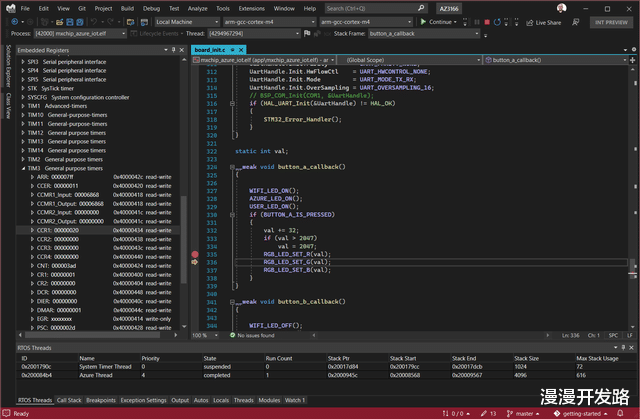This screenshot has height=419, width=640.
Task: Click the getting-started repository in status bar
Action: click(581, 413)
